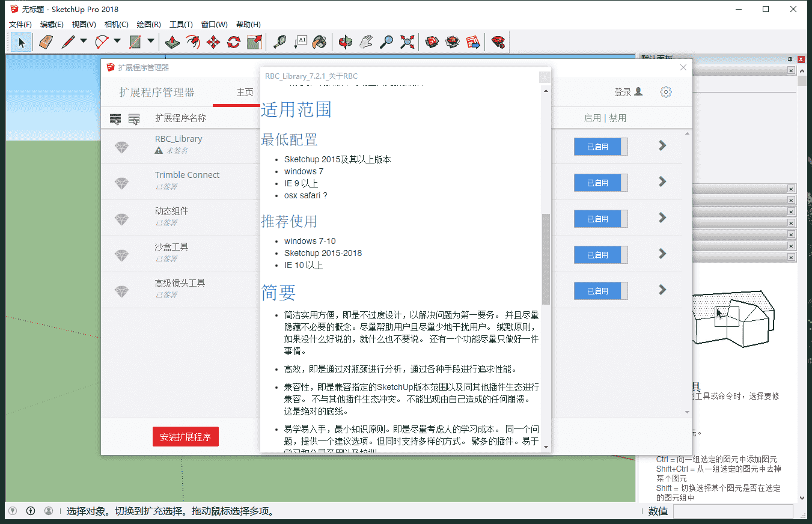Click the select-all extensions list icon
812x524 pixels.
[115, 119]
